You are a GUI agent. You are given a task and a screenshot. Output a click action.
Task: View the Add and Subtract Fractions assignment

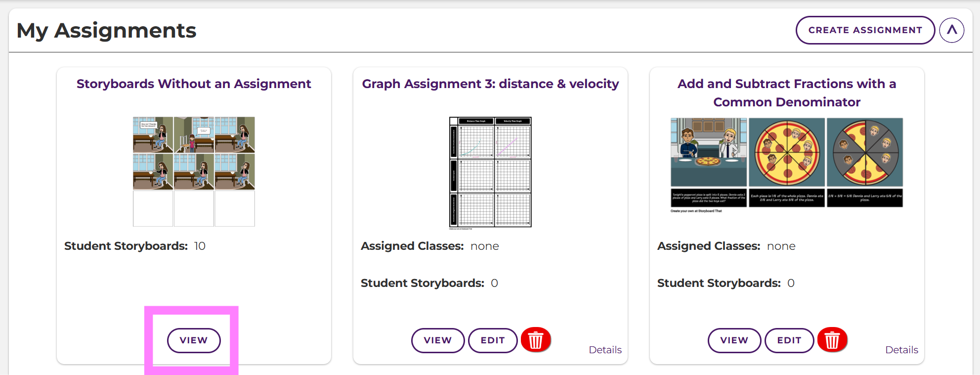pyautogui.click(x=734, y=340)
